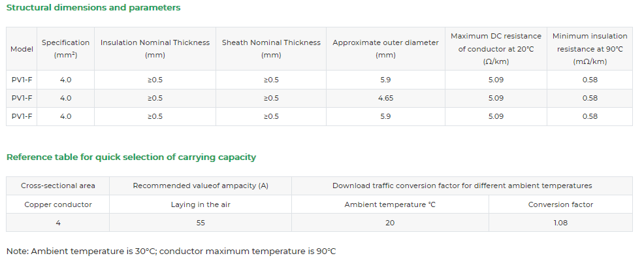This screenshot has height=275, width=644.
Task: Click the Copper conductor cell
Action: (58, 204)
